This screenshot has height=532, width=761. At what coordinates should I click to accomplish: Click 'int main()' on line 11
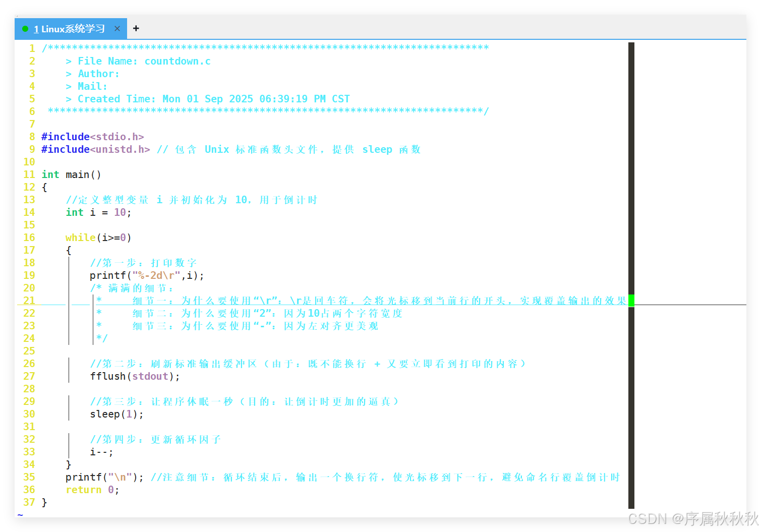tap(71, 174)
